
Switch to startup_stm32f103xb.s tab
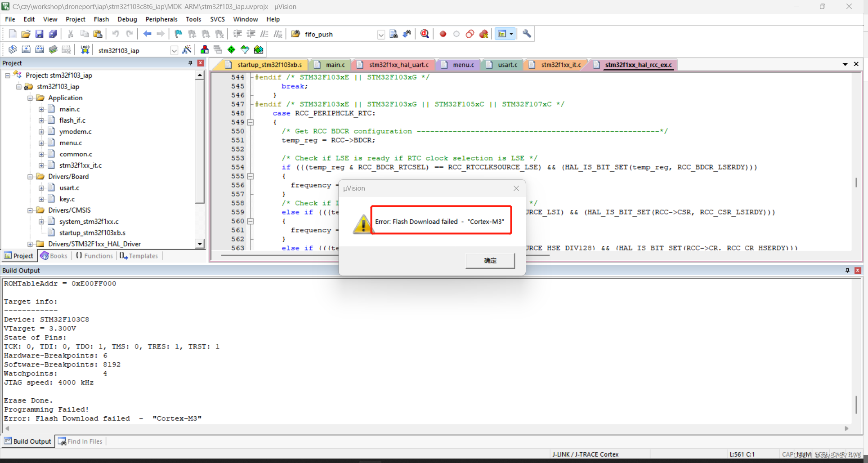(265, 65)
